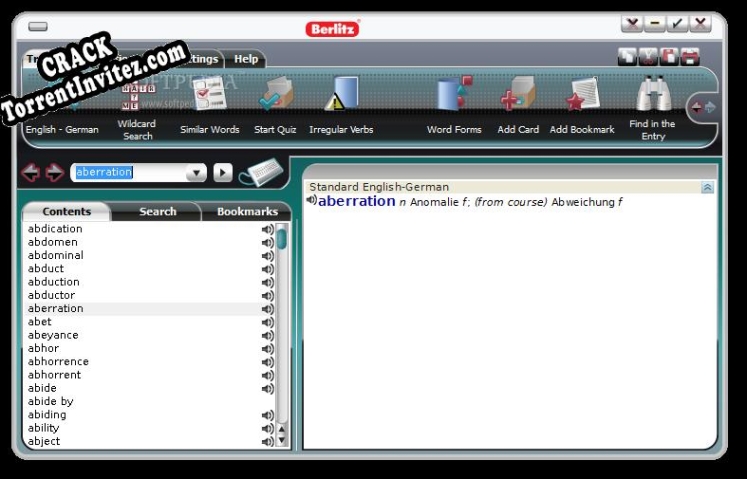Click the Similar Words icon
747x479 pixels.
(209, 98)
